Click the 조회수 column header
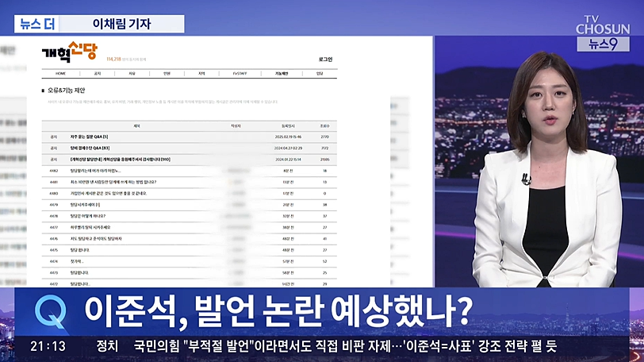Screen dimensions: 644x362 pos(324,126)
